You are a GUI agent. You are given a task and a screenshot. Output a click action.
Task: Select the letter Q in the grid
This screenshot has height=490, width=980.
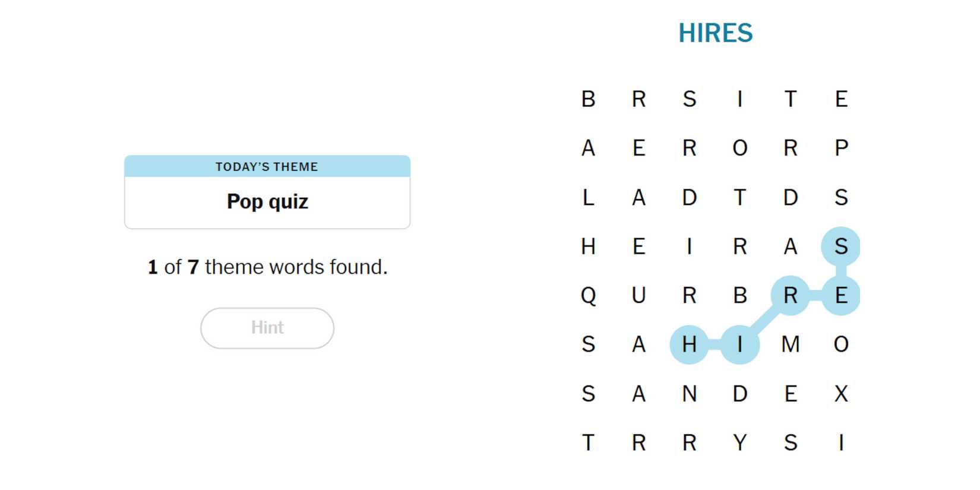[588, 295]
